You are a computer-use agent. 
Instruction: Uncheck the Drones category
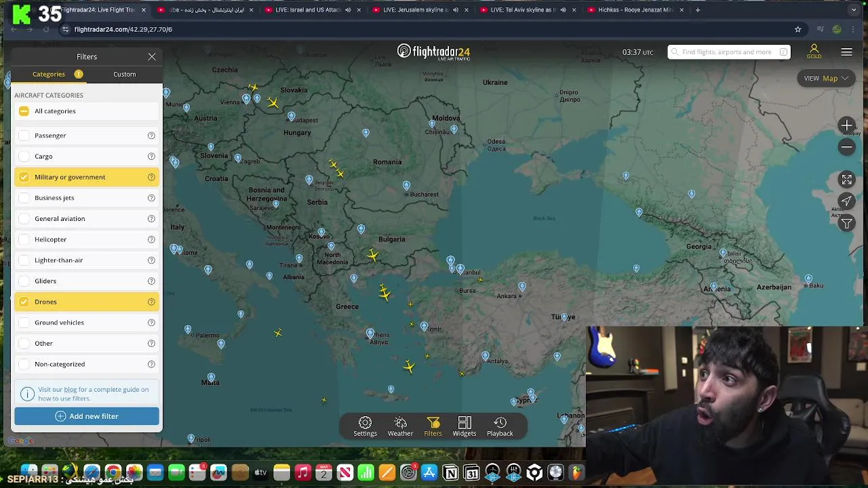pyautogui.click(x=24, y=302)
